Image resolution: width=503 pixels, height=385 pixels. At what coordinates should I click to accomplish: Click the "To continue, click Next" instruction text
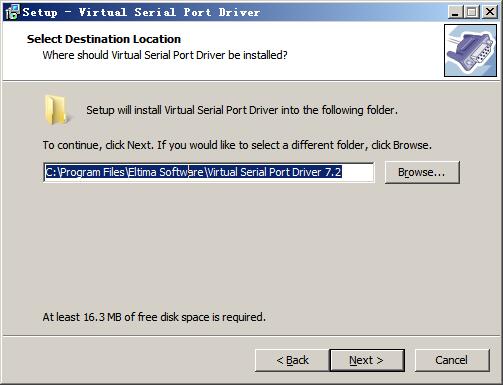click(x=237, y=145)
